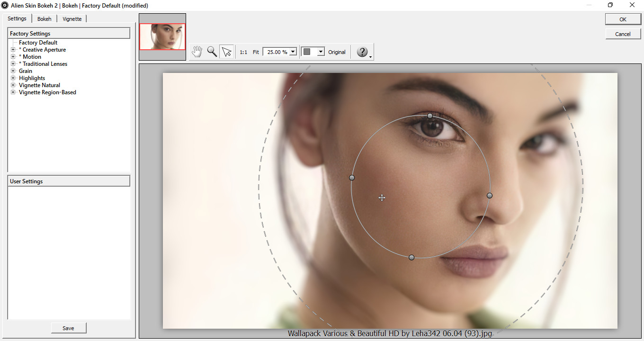Click the image navigator thumbnail
The width and height of the screenshot is (644, 341).
click(x=162, y=37)
